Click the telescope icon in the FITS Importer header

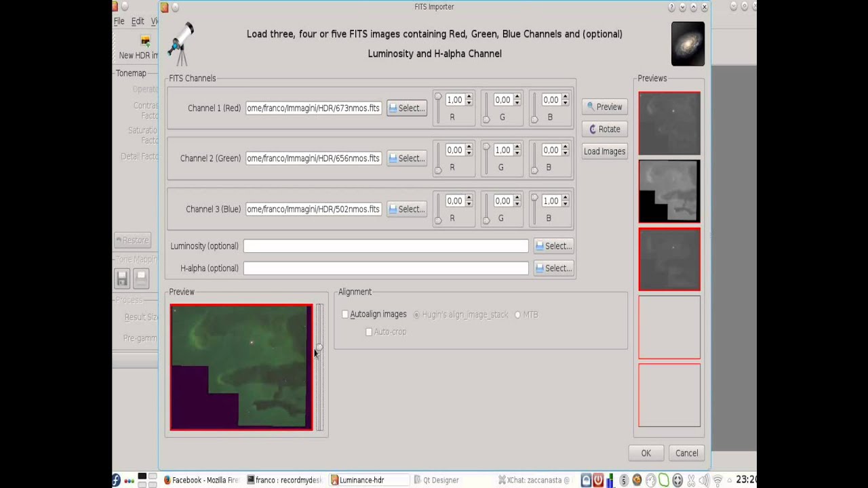pyautogui.click(x=182, y=43)
